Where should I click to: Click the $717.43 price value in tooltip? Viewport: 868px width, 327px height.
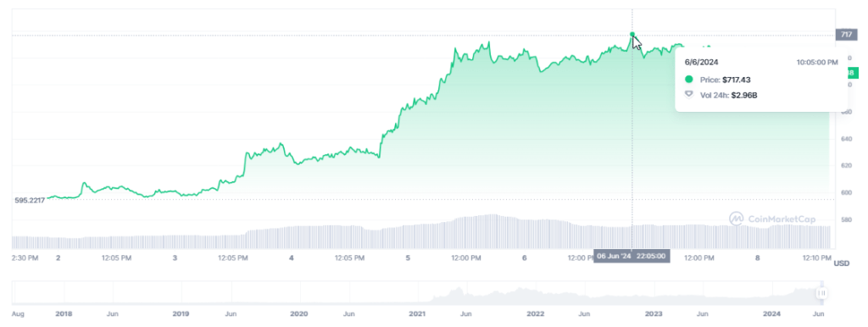tap(737, 80)
